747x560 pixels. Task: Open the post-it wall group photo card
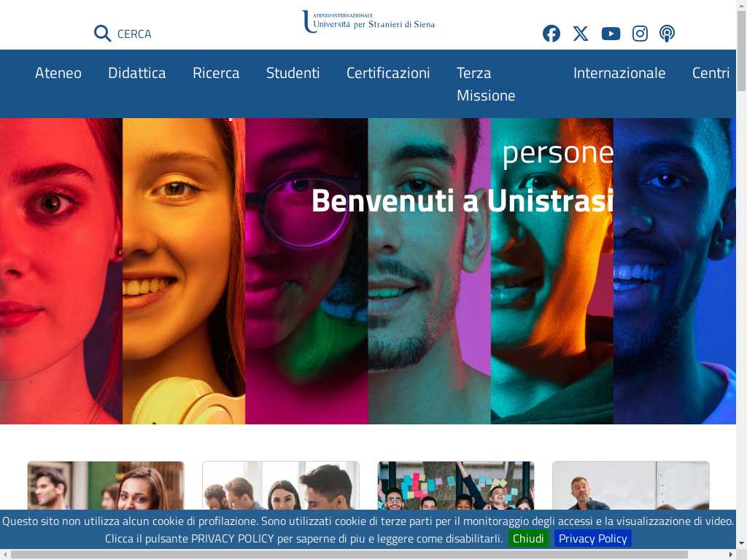[456, 485]
